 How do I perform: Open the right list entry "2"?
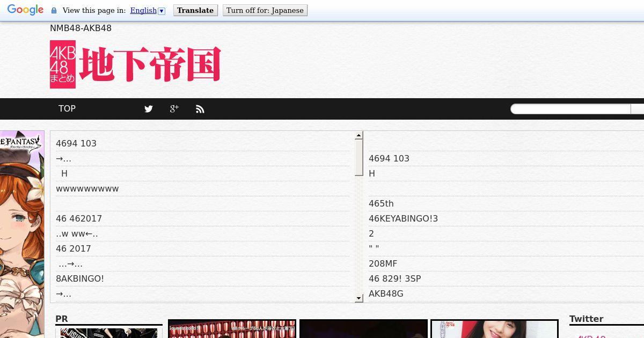(371, 233)
